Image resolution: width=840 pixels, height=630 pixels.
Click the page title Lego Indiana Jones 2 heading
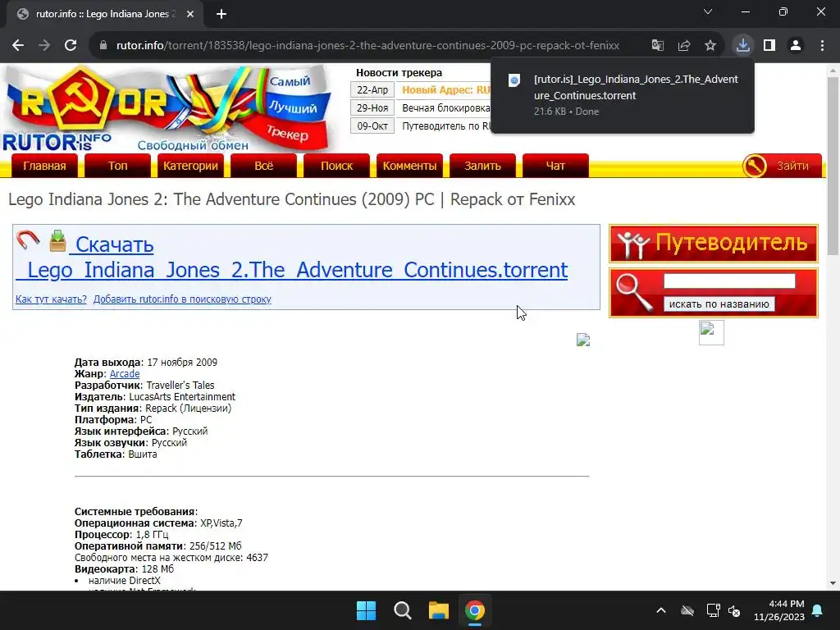click(291, 199)
